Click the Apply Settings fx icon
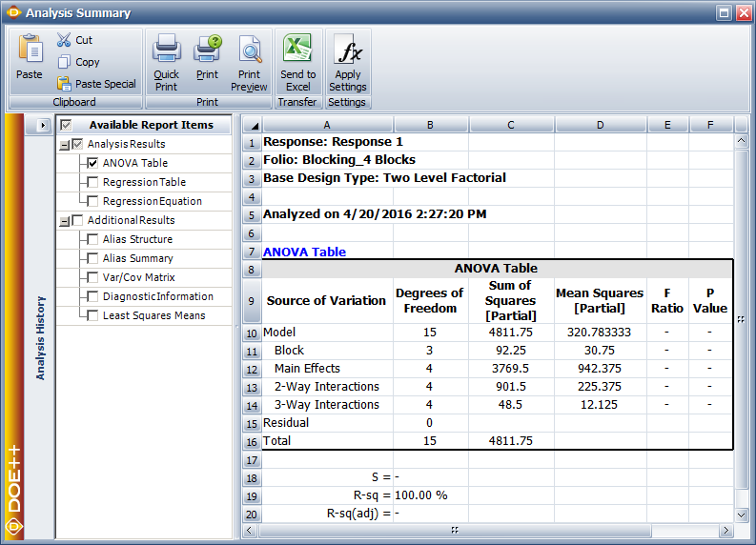 [348, 49]
